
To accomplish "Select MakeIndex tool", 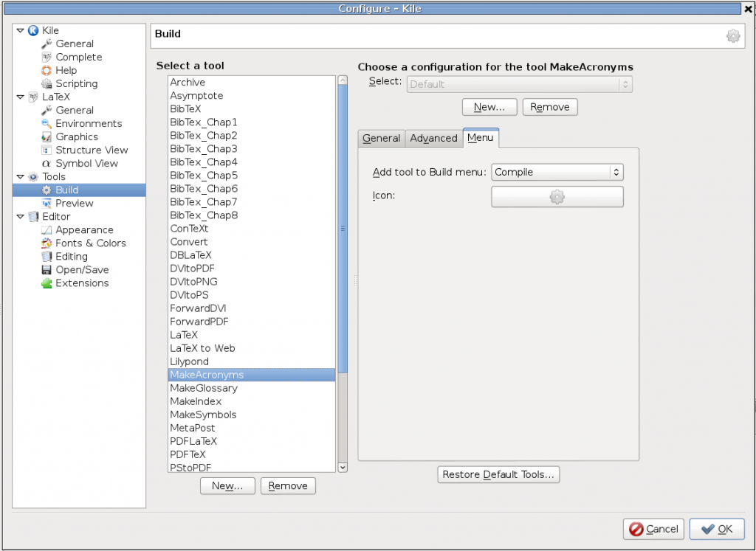I will pos(251,401).
